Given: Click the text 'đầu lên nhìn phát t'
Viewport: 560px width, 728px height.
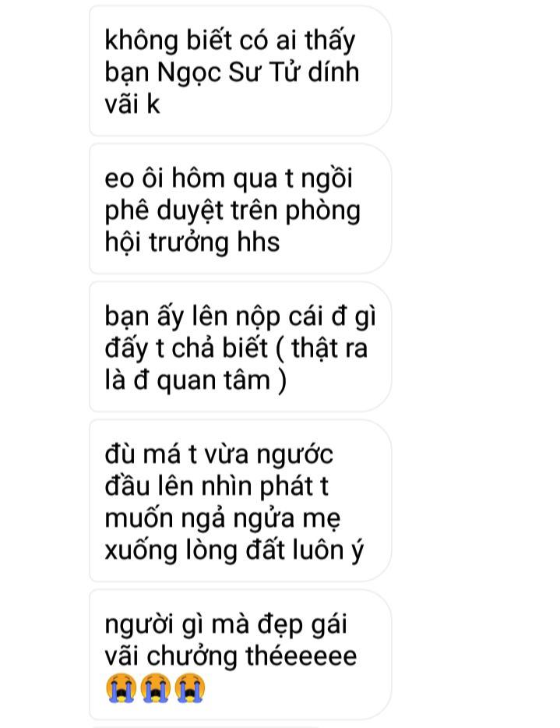Looking at the screenshot, I should pos(217,486).
